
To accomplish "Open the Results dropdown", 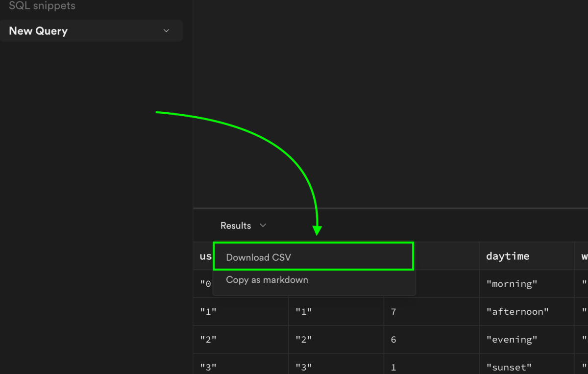I will pos(243,225).
